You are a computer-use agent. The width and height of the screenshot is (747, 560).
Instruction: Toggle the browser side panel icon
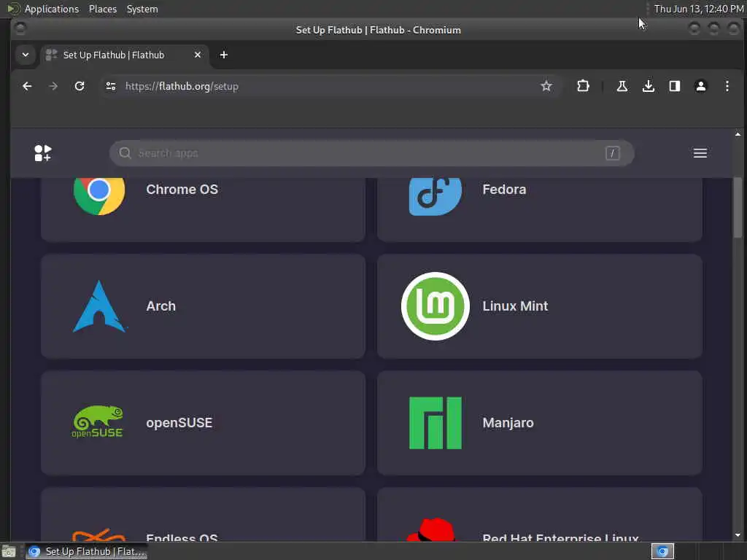pyautogui.click(x=675, y=86)
